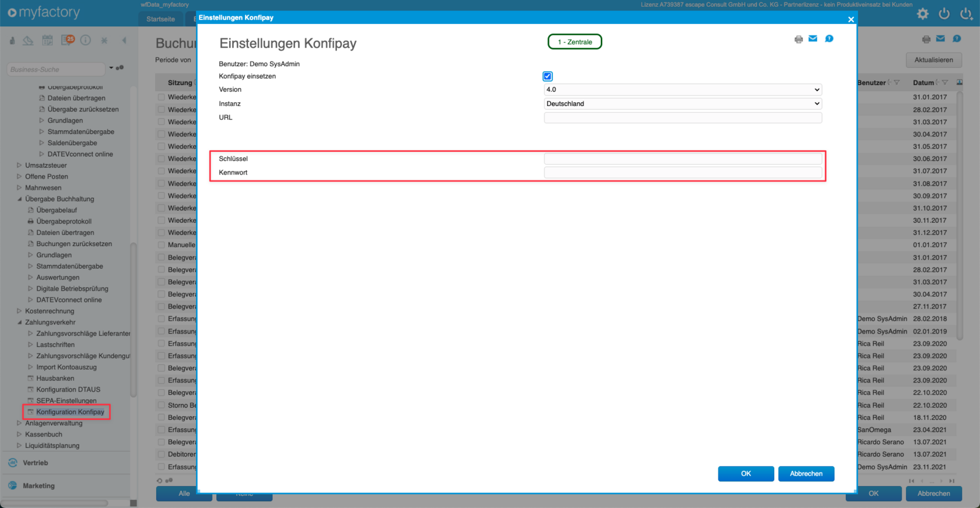Click the Vertrieb module icon
The width and height of the screenshot is (980, 508).
12,463
